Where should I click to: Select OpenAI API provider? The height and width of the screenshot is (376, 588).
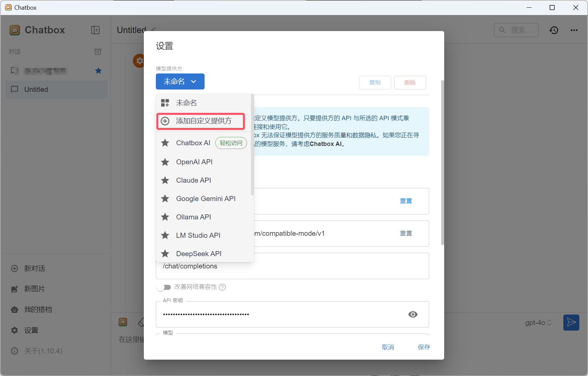204,162
